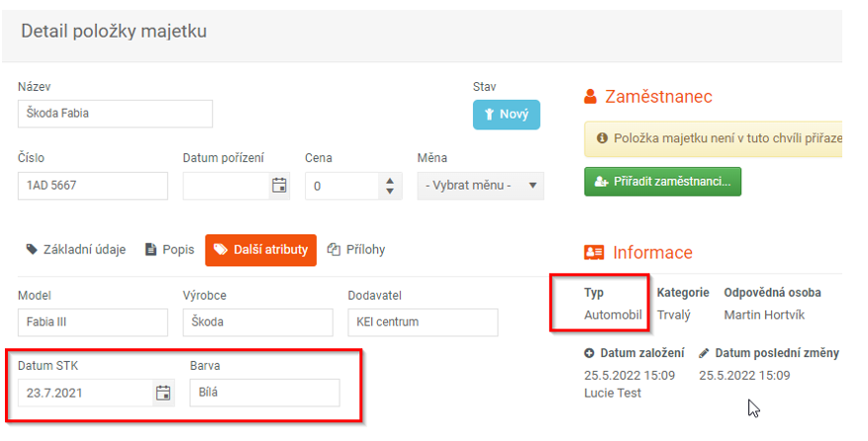Screen dimensions: 868x441
Task: Open the Datum pořízení calendar picker
Action: (279, 185)
